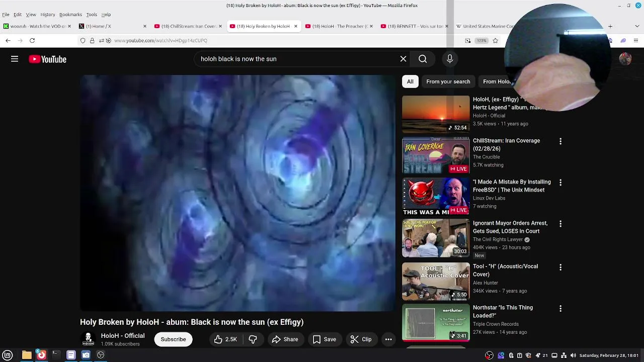Go to the YouTube home logo
This screenshot has width=644, height=362.
[x=47, y=59]
